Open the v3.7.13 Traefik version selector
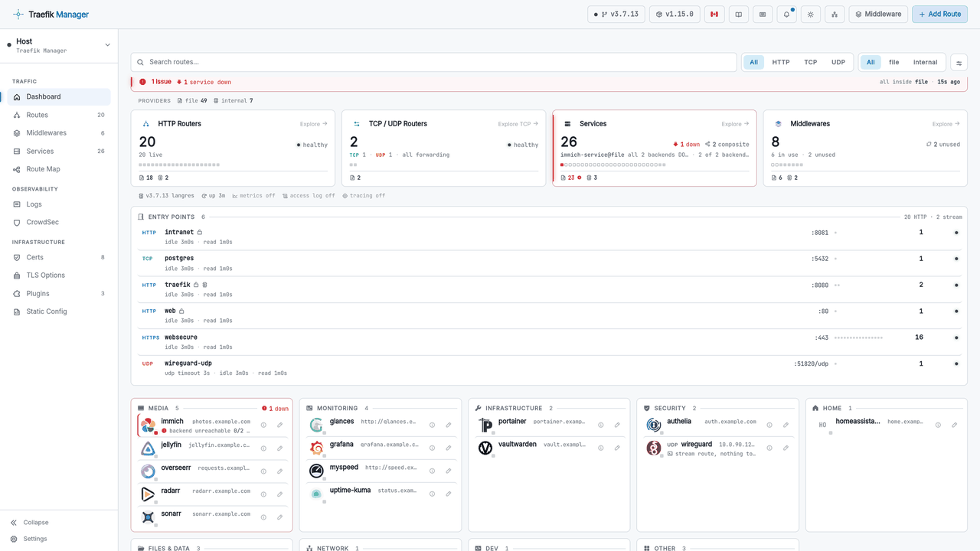The height and width of the screenshot is (551, 980). pyautogui.click(x=616, y=14)
